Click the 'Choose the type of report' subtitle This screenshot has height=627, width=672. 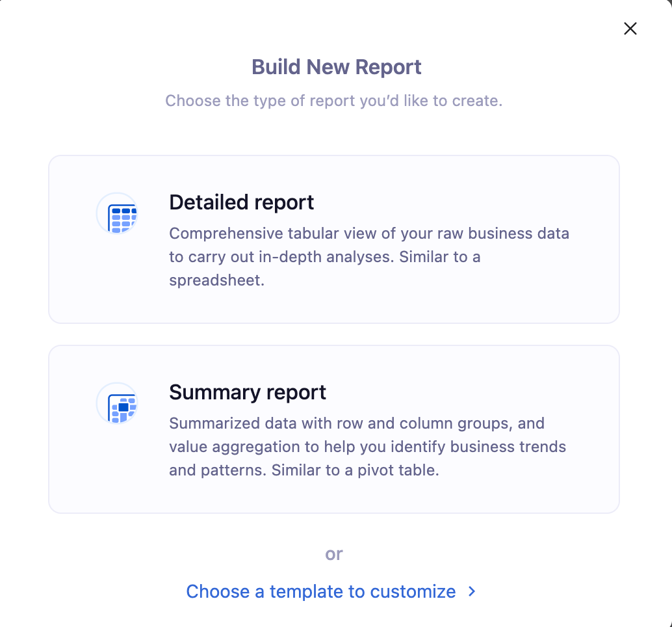point(333,101)
